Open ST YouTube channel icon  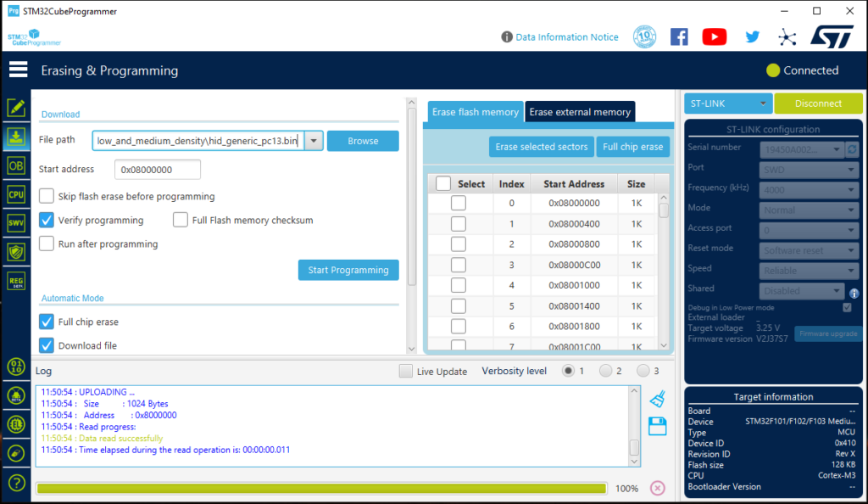[x=714, y=37]
